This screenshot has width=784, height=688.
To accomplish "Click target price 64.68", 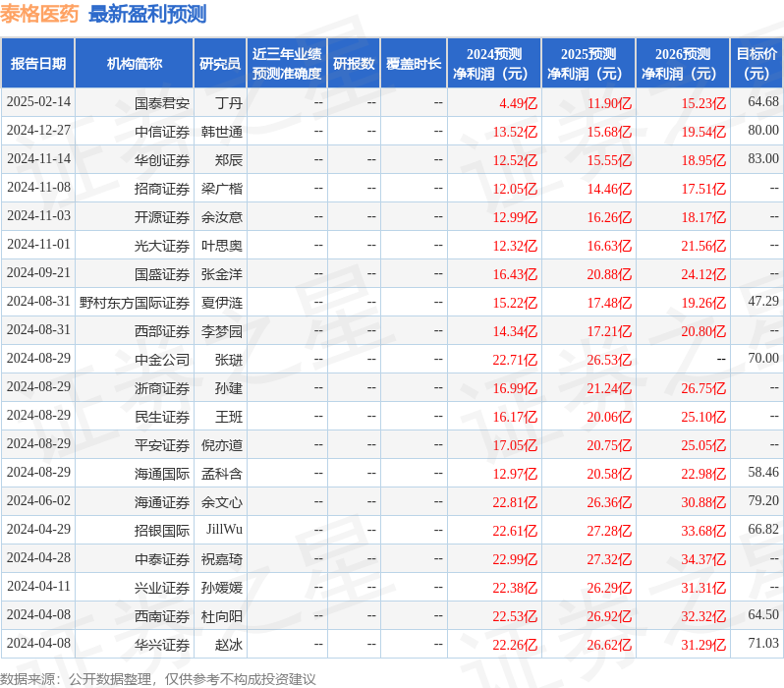I will [x=763, y=101].
